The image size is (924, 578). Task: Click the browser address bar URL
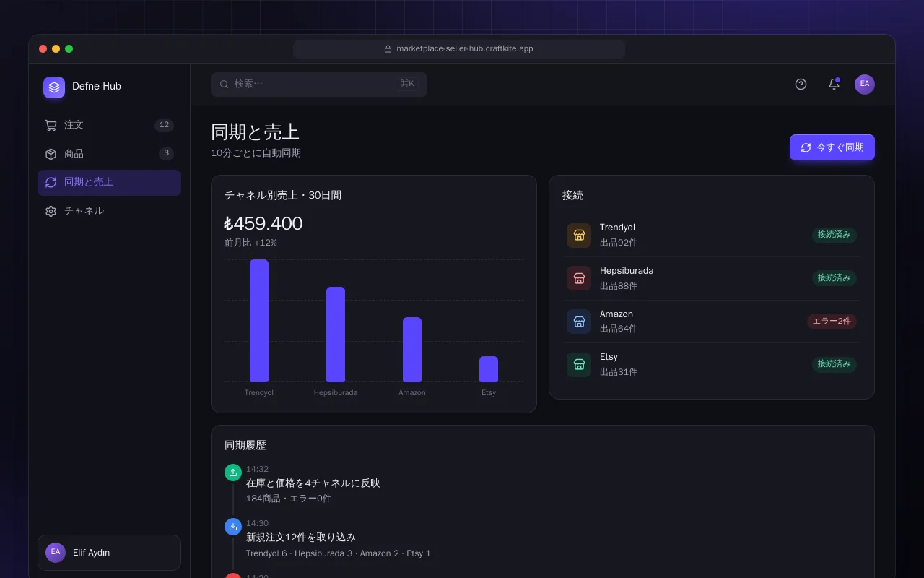459,49
